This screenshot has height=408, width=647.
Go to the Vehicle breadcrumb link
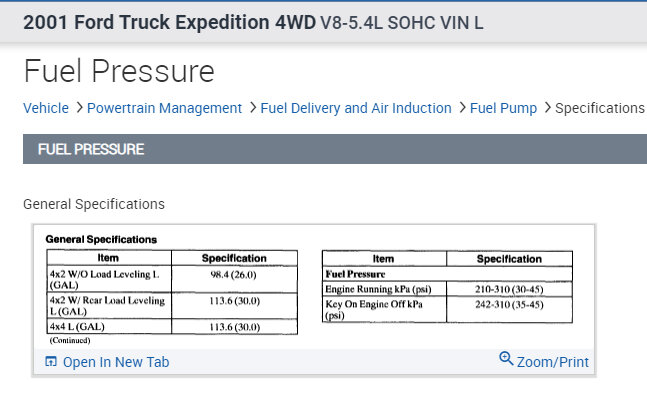click(x=46, y=108)
